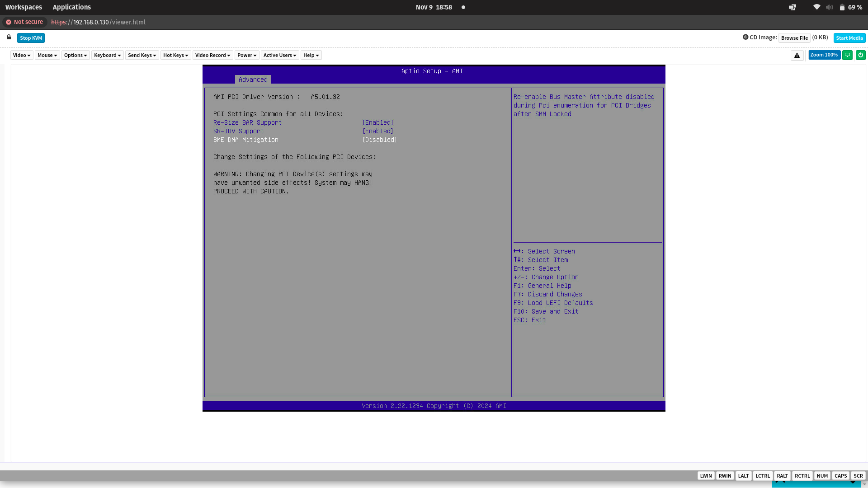The width and height of the screenshot is (868, 488).
Task: Click the battery status icon
Action: pos(842,7)
